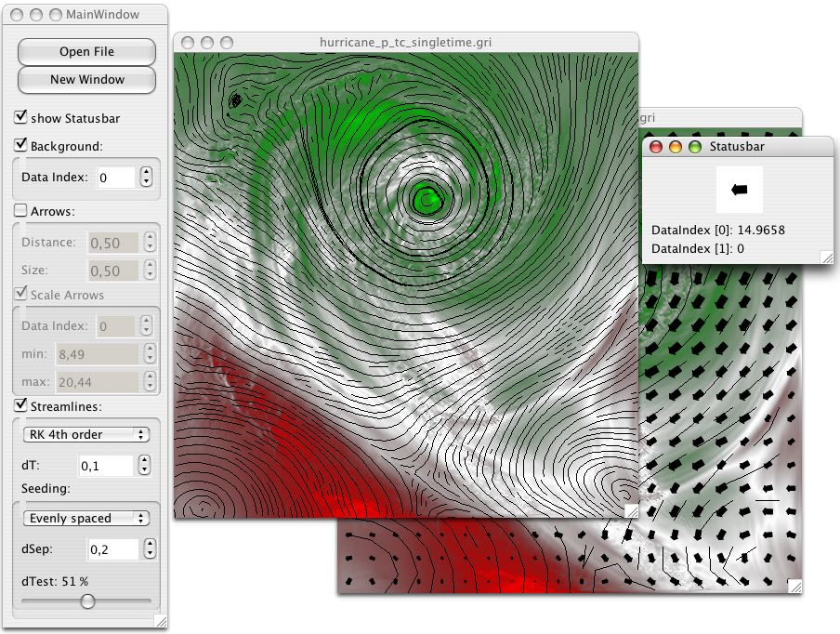The image size is (840, 634).
Task: Toggle the Scale Arrows checkbox
Action: point(20,294)
